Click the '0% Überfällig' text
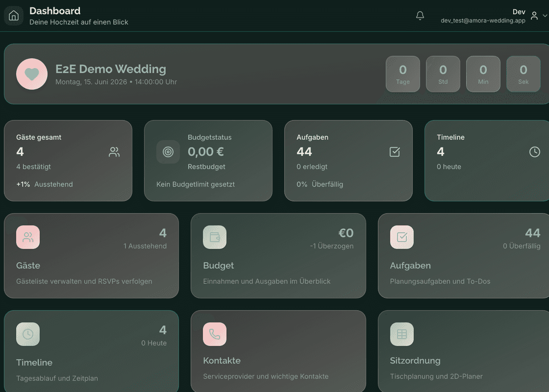 [x=320, y=184]
